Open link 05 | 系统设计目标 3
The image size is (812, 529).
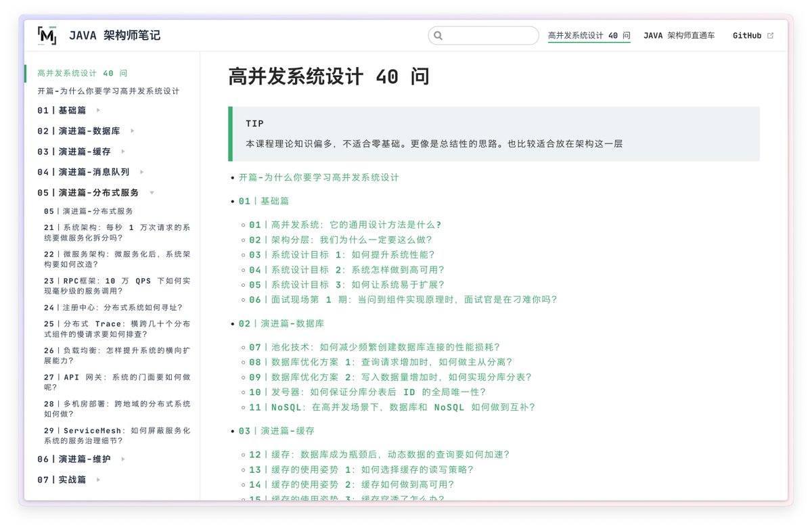[x=346, y=284]
